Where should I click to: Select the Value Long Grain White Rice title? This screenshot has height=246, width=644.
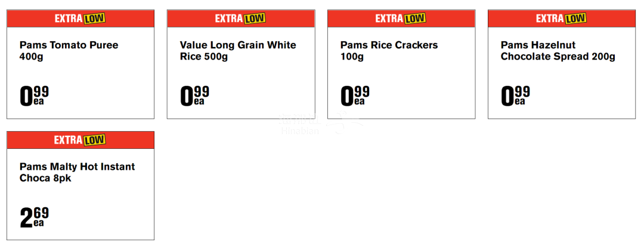pyautogui.click(x=238, y=51)
